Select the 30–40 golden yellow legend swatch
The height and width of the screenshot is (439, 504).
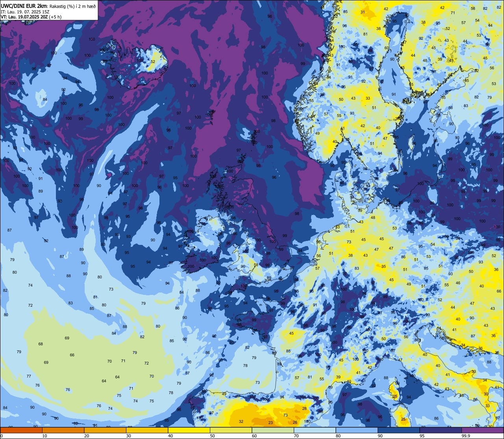pyautogui.click(x=147, y=430)
